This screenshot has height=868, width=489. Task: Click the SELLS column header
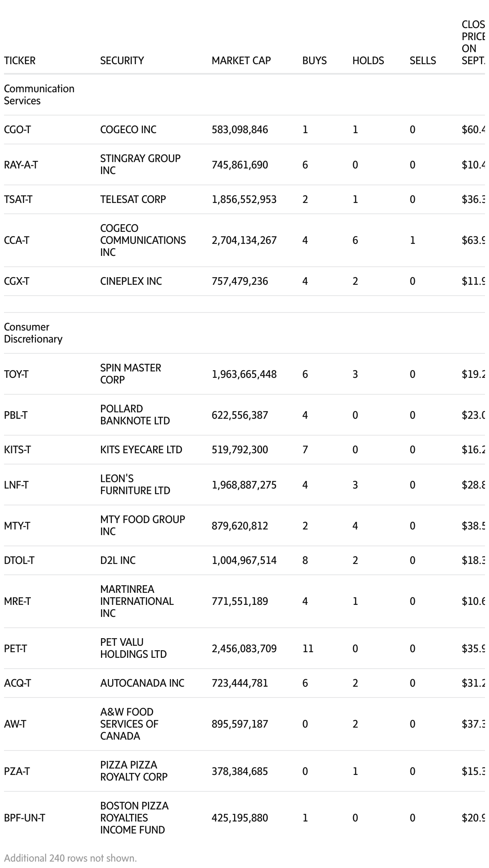coord(422,61)
